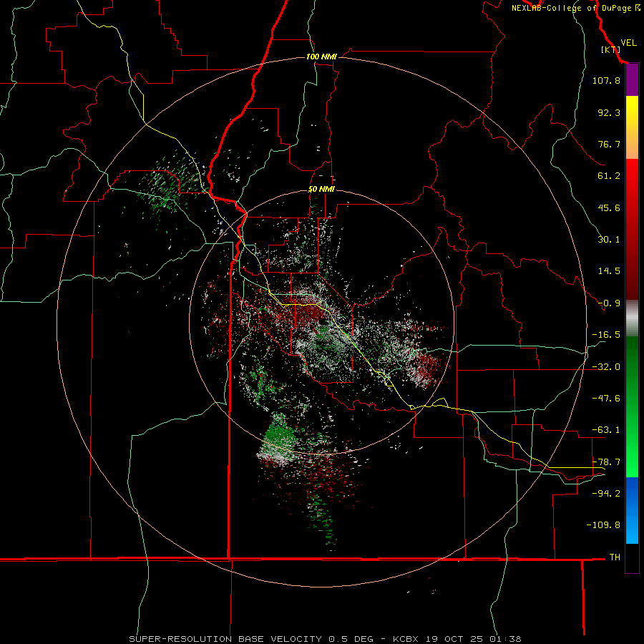Image resolution: width=644 pixels, height=644 pixels.
Task: Select the -78.7 scale value
Action: point(606,462)
